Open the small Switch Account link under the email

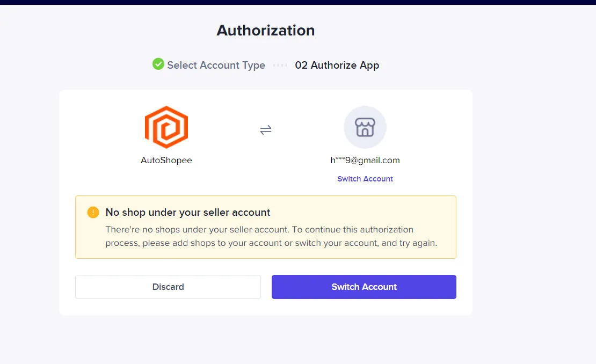point(365,179)
